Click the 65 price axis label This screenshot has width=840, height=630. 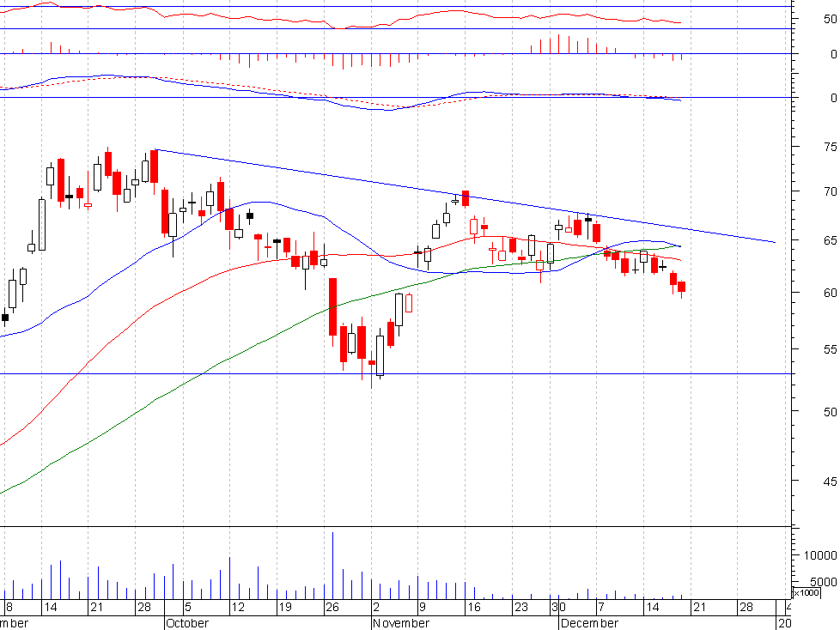point(830,241)
